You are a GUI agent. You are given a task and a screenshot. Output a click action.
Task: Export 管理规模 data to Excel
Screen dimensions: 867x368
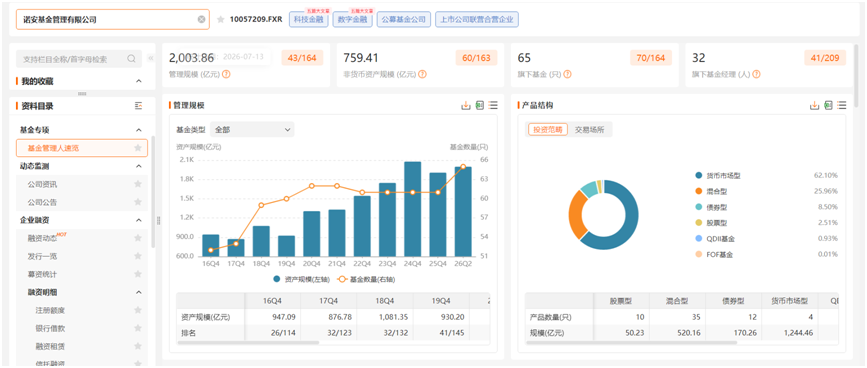[479, 105]
